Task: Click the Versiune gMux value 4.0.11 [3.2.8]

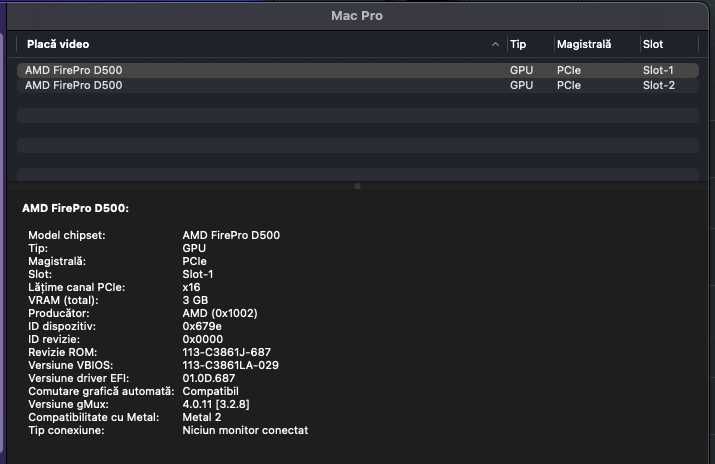Action: click(x=216, y=404)
